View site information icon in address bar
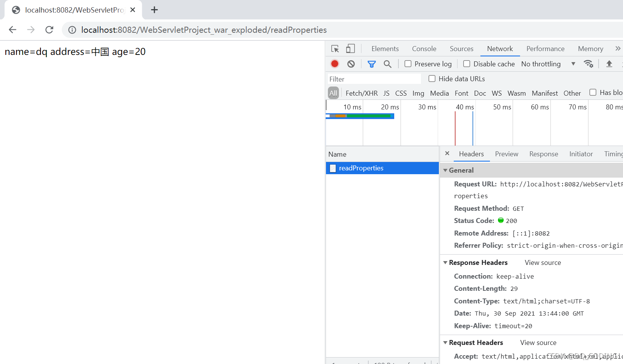The height and width of the screenshot is (364, 623). (72, 30)
